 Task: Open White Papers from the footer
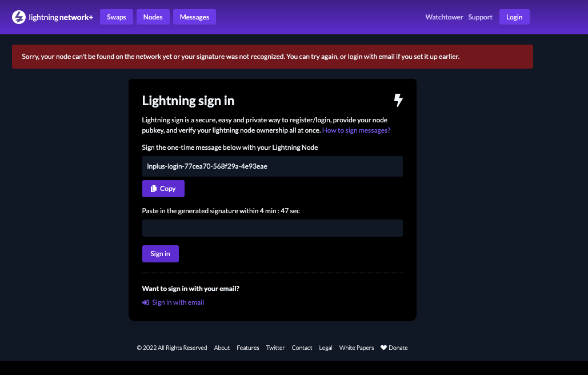coord(357,348)
